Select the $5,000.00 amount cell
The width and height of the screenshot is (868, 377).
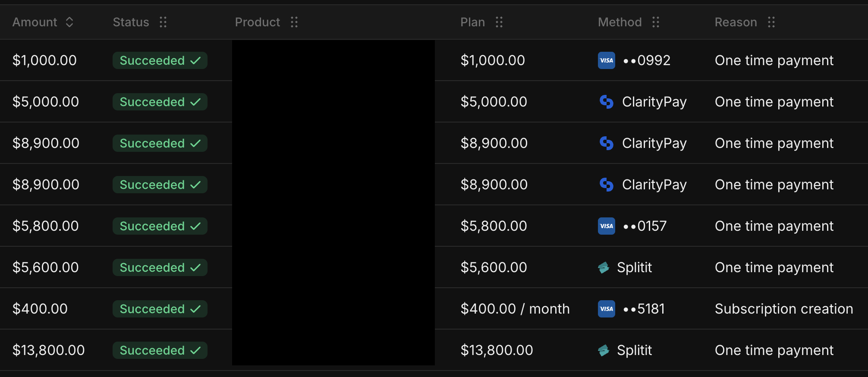[x=46, y=102]
